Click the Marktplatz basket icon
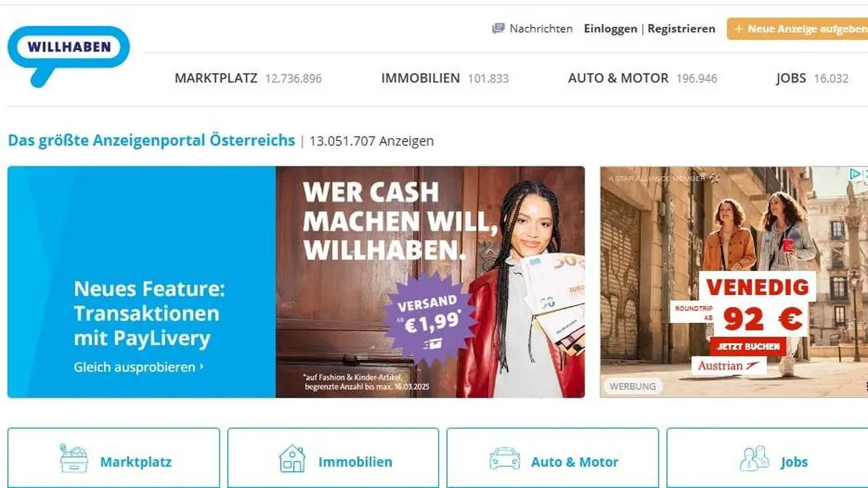 pos(74,458)
